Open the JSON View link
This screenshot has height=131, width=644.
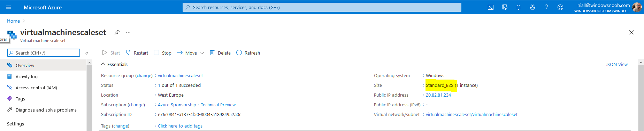(x=616, y=64)
